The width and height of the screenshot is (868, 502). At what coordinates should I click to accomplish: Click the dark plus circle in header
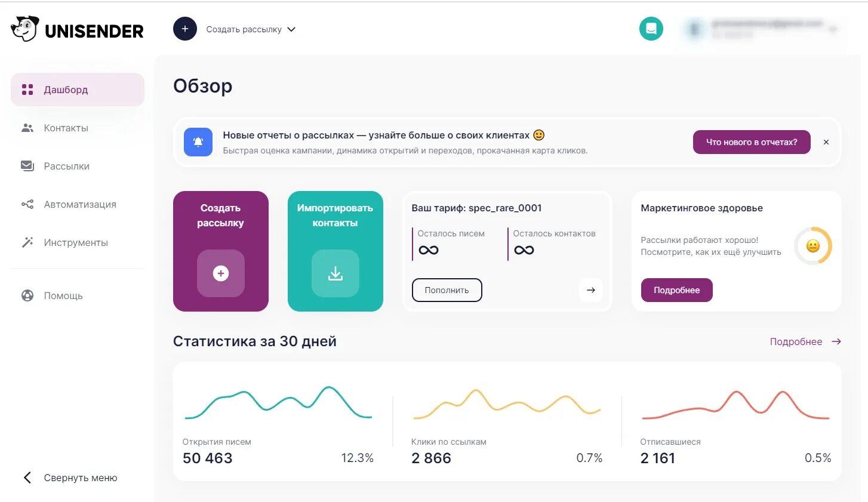[185, 29]
